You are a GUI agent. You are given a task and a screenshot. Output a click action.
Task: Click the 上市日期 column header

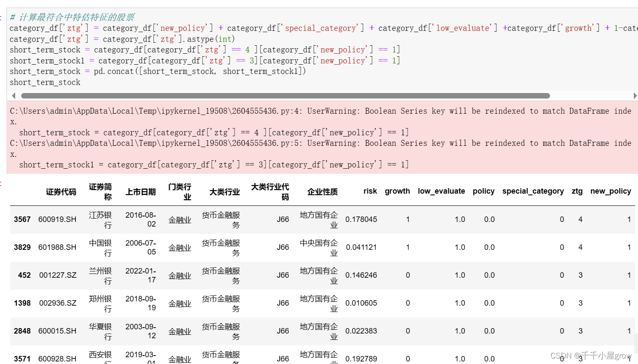140,192
